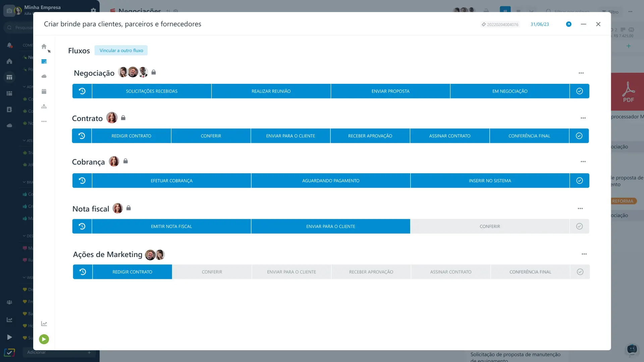This screenshot has width=644, height=362.
Task: Select the CONFERIR stage in Nota fiscal
Action: click(490, 227)
